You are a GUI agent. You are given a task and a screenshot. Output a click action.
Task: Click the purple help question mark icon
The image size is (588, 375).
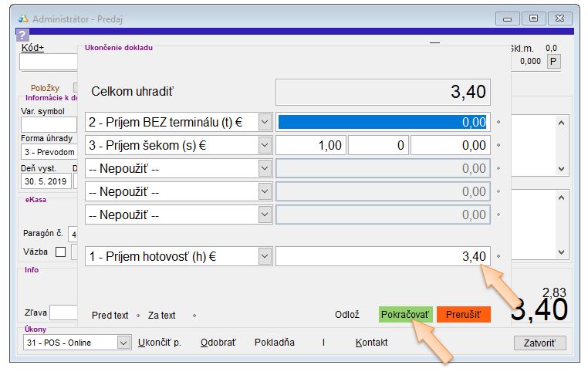tap(22, 35)
